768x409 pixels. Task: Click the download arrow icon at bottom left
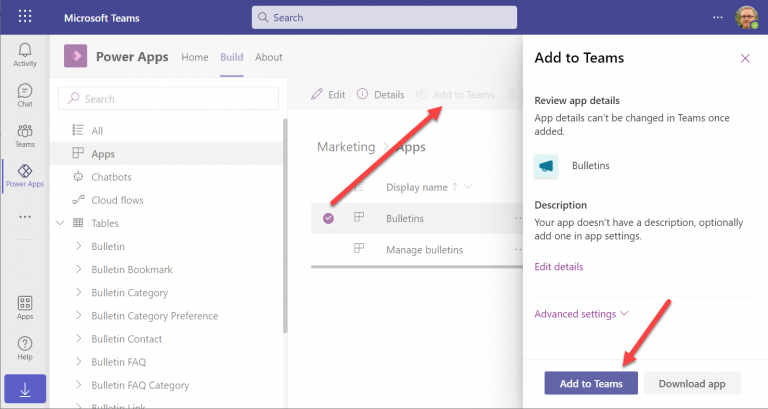pyautogui.click(x=25, y=390)
